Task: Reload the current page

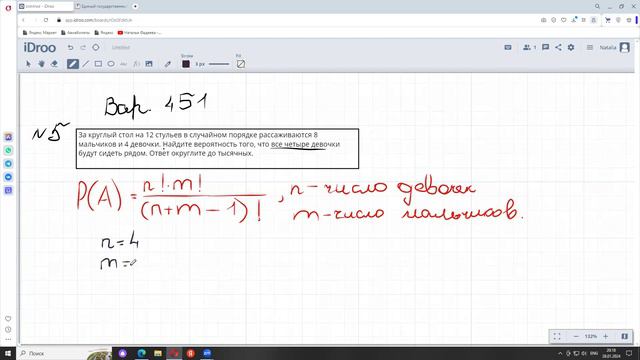Action: [x=46, y=20]
